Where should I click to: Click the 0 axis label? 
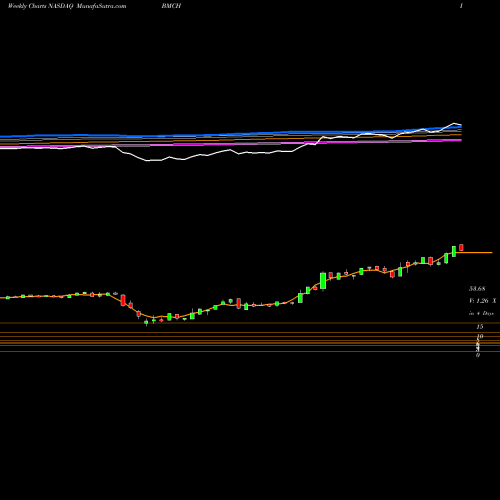tap(478, 355)
